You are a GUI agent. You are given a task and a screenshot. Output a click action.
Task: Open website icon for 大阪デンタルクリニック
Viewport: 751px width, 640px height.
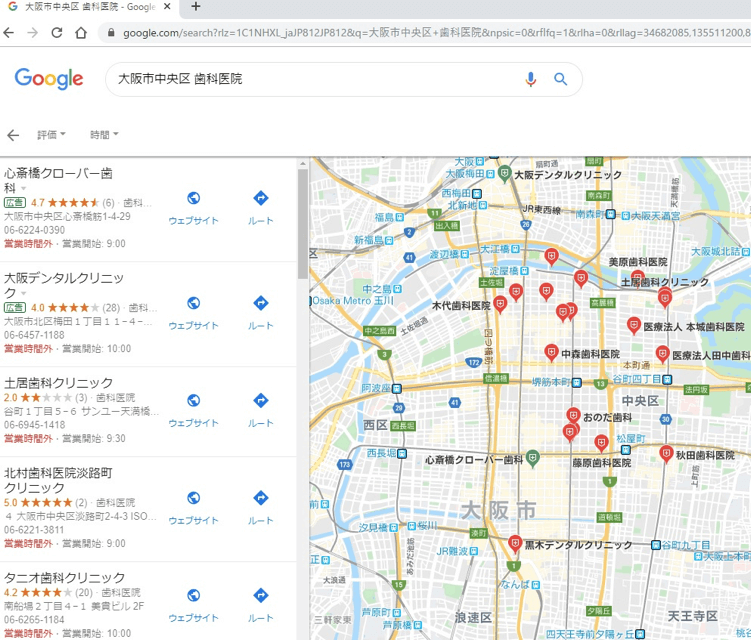click(193, 303)
